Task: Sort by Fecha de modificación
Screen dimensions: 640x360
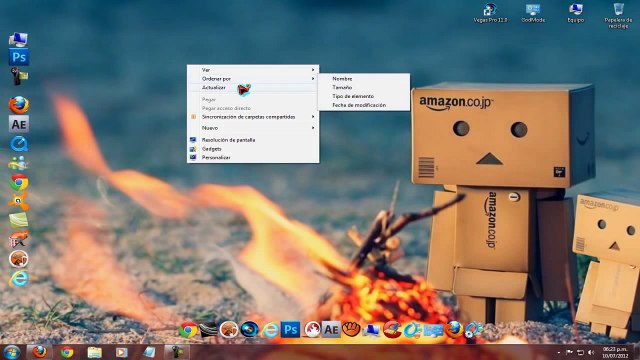Action: point(364,105)
